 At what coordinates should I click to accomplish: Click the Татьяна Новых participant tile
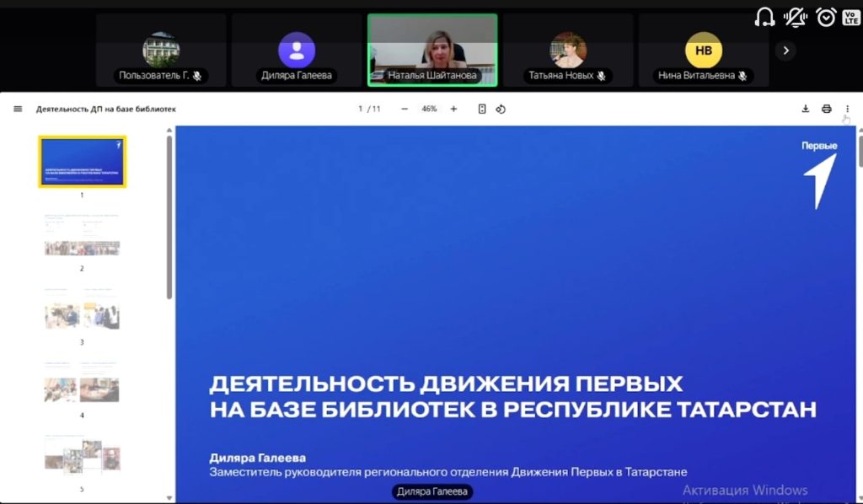point(568,51)
